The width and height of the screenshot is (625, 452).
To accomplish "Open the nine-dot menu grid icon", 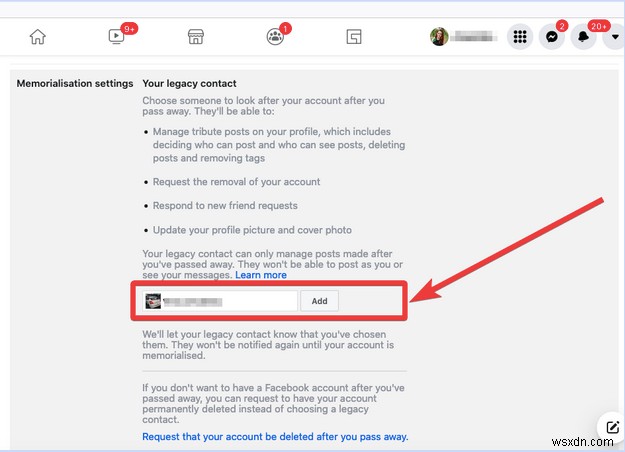I will (520, 37).
